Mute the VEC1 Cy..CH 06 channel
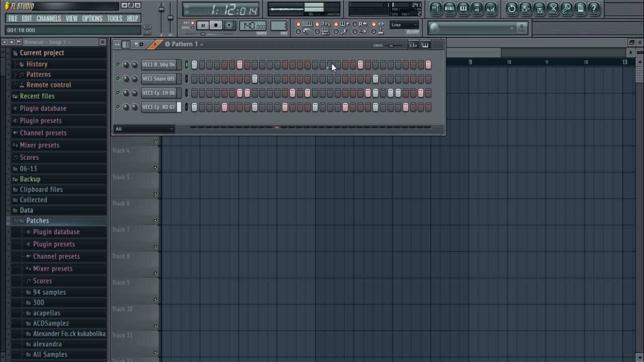The height and width of the screenshot is (362, 644). coord(118,93)
